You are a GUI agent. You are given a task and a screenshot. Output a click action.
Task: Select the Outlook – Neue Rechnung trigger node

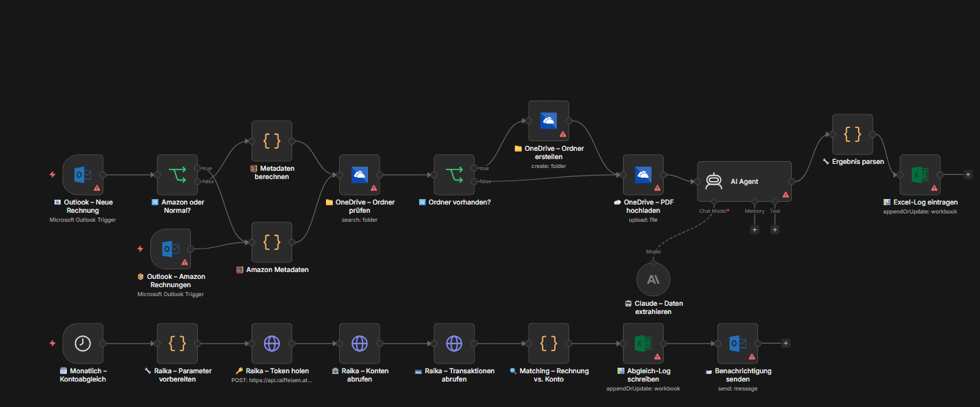83,174
